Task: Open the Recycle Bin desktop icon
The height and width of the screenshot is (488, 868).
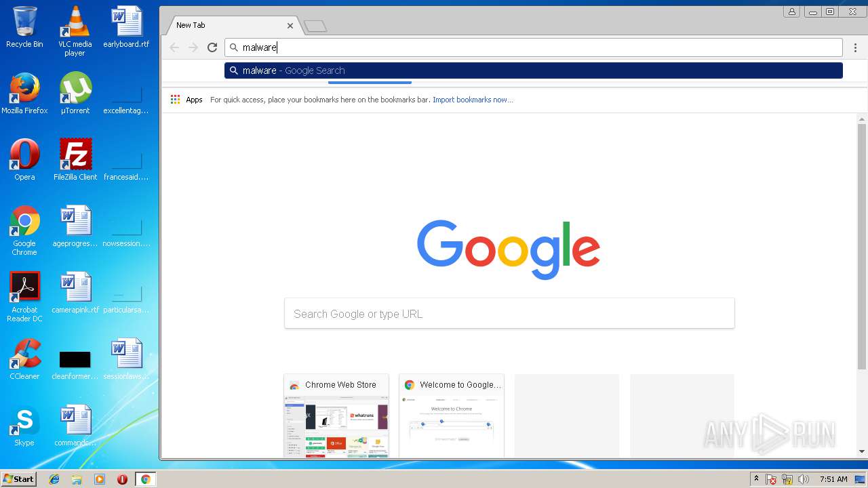Action: click(24, 27)
